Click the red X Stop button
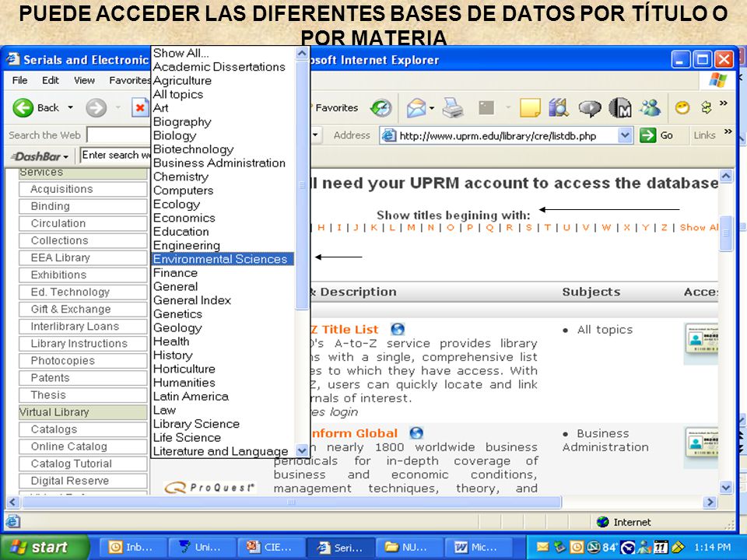This screenshot has width=747, height=560. 140,107
